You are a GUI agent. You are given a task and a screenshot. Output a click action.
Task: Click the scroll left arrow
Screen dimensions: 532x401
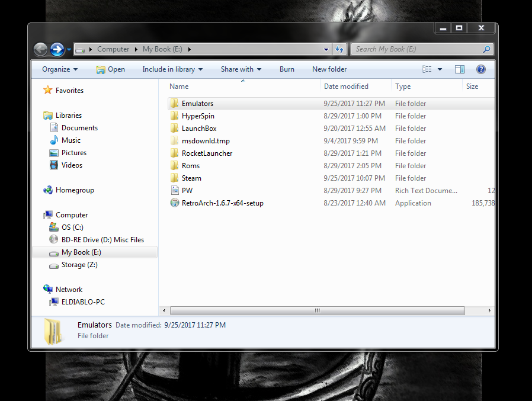(164, 310)
